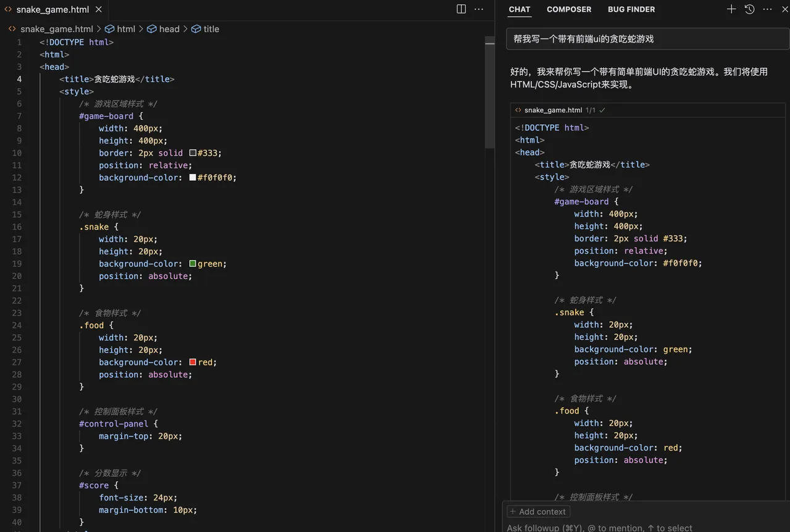This screenshot has width=790, height=532.
Task: Click Add context button
Action: coord(538,512)
